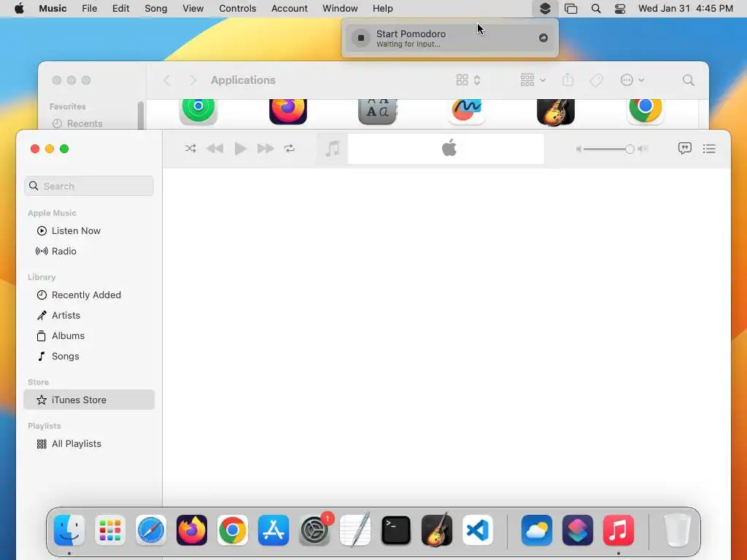This screenshot has height=560, width=747.
Task: Select GarageBand app in Finder window
Action: click(556, 111)
